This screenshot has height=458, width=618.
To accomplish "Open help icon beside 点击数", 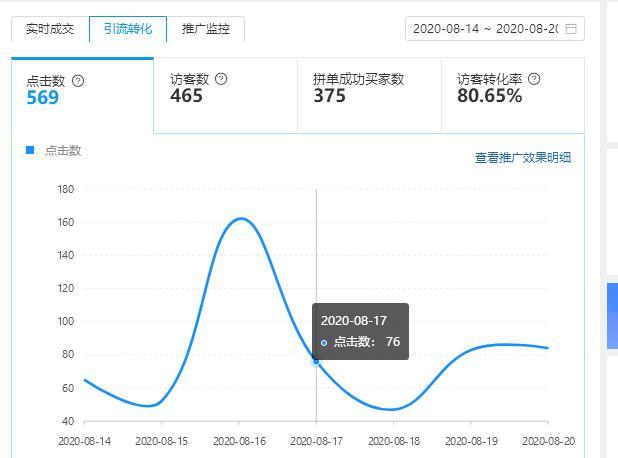I will [78, 81].
